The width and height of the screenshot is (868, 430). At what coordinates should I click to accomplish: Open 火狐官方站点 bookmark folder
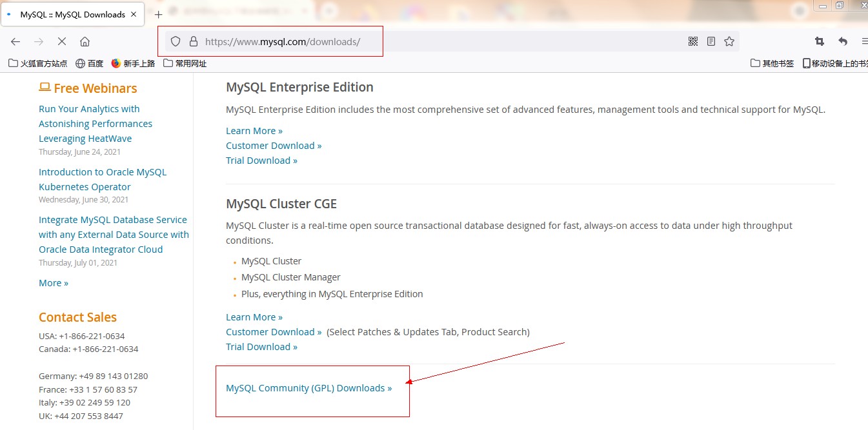pyautogui.click(x=38, y=63)
